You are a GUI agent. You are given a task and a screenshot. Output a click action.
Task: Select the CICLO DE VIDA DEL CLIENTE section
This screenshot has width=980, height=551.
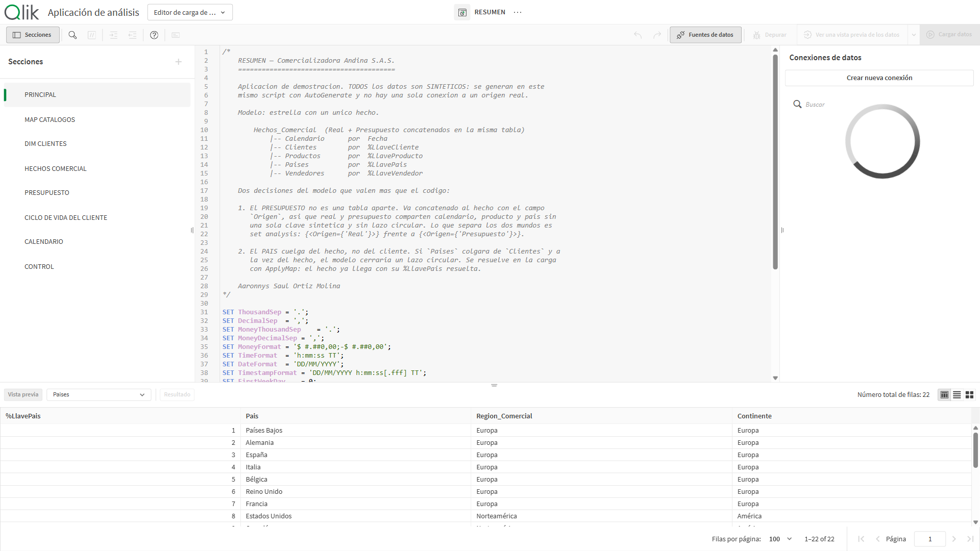click(x=97, y=217)
